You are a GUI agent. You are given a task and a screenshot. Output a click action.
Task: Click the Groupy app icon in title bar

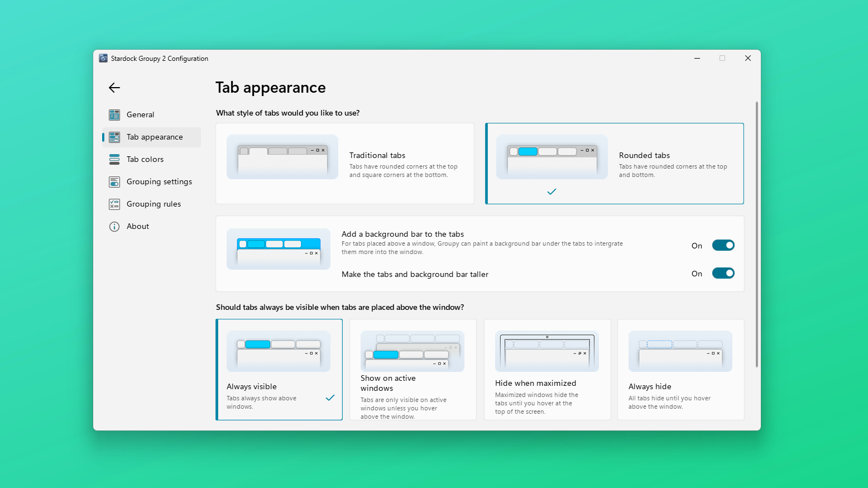coord(103,58)
